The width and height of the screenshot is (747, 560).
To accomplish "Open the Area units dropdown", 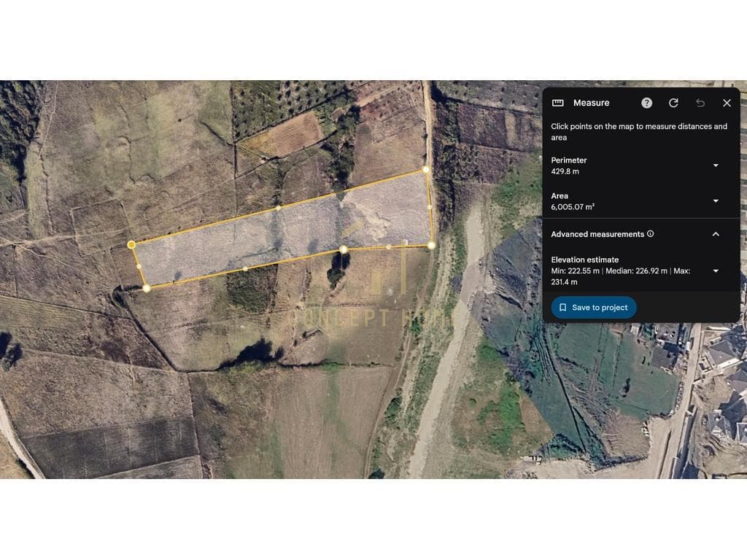I will click(x=716, y=201).
